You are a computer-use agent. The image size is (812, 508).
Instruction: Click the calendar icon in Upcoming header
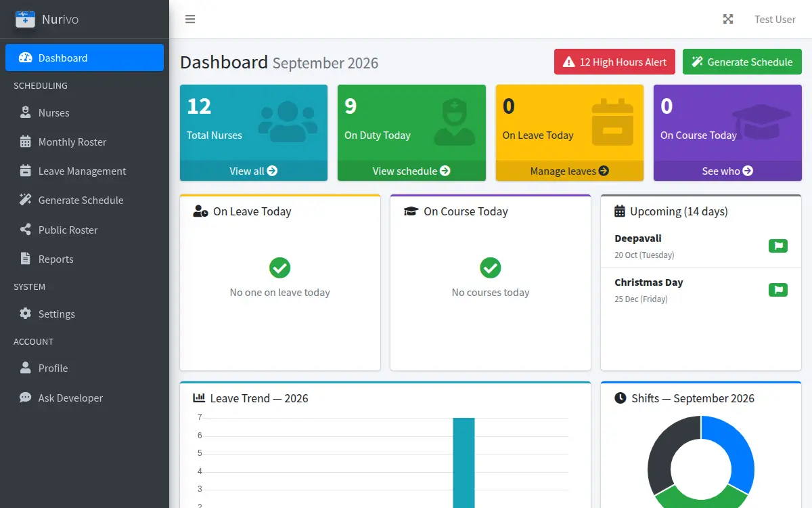620,211
